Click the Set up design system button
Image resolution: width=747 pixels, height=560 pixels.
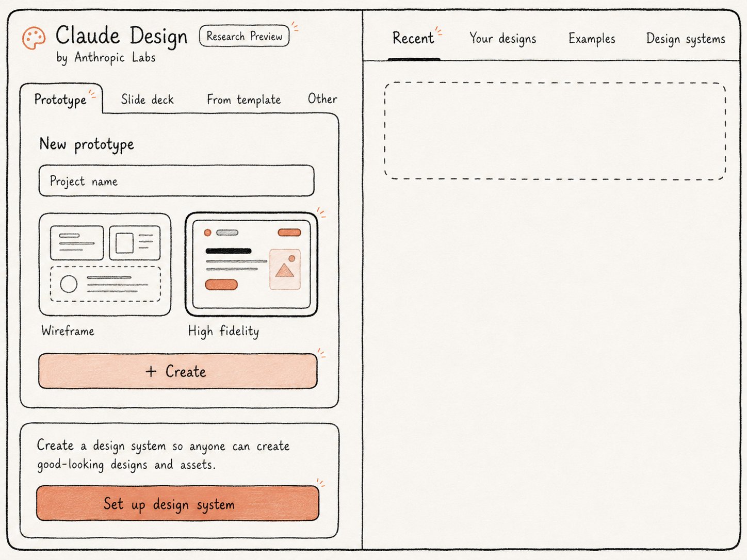click(177, 503)
